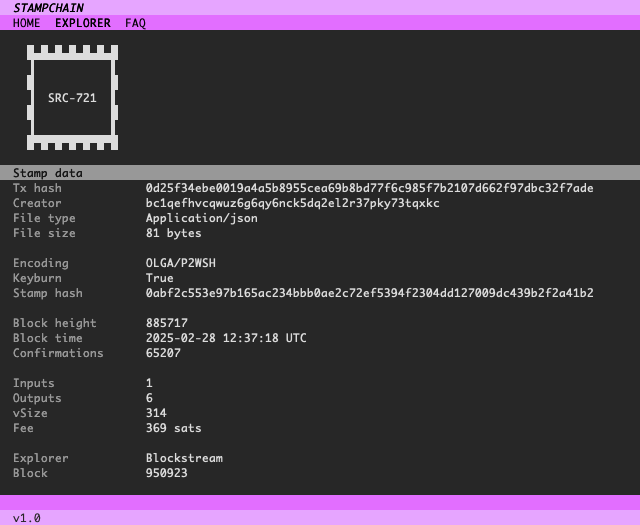
Task: Click the SRC-721 stamp image
Action: tap(72, 98)
